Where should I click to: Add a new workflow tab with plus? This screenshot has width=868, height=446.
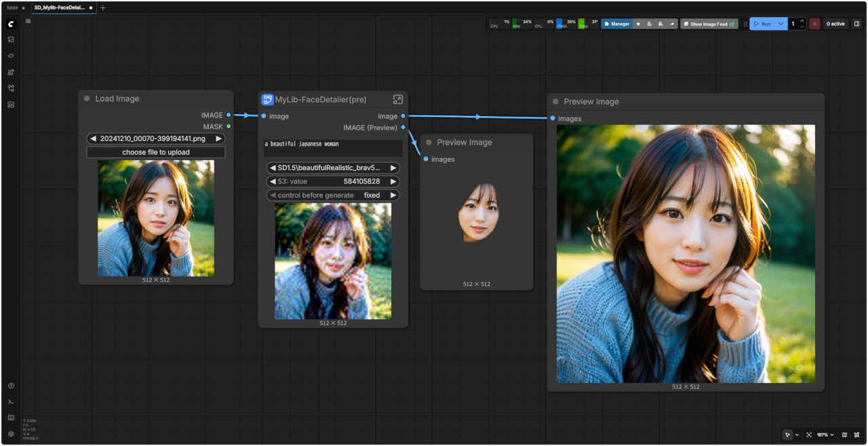click(x=103, y=7)
